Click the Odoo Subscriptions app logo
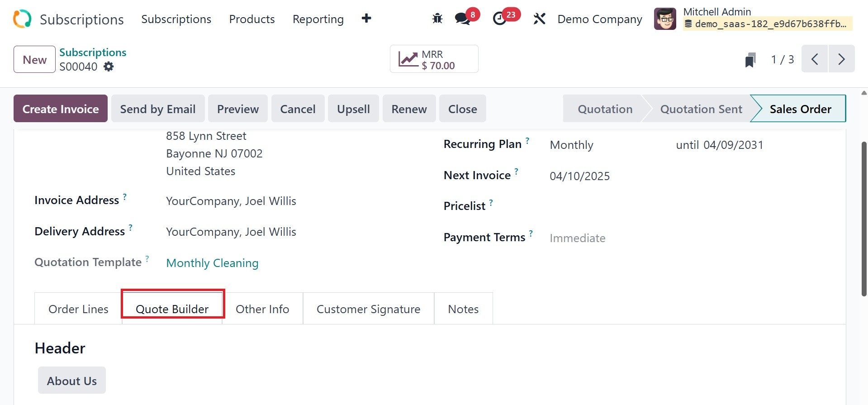This screenshot has width=868, height=405. (x=22, y=19)
